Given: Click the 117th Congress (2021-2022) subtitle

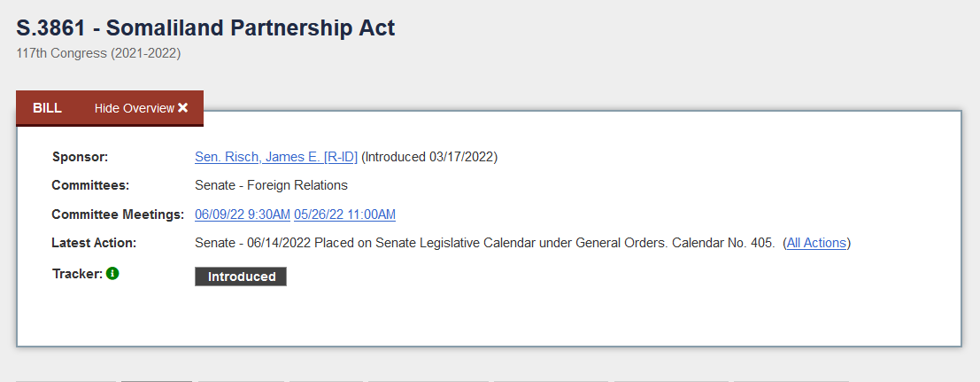Looking at the screenshot, I should click(x=99, y=54).
